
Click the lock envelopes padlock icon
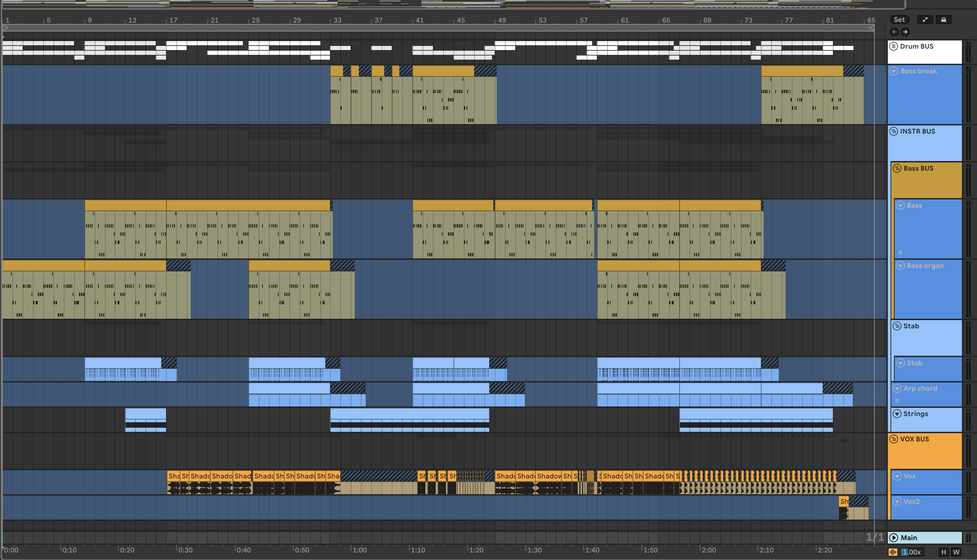[x=943, y=20]
